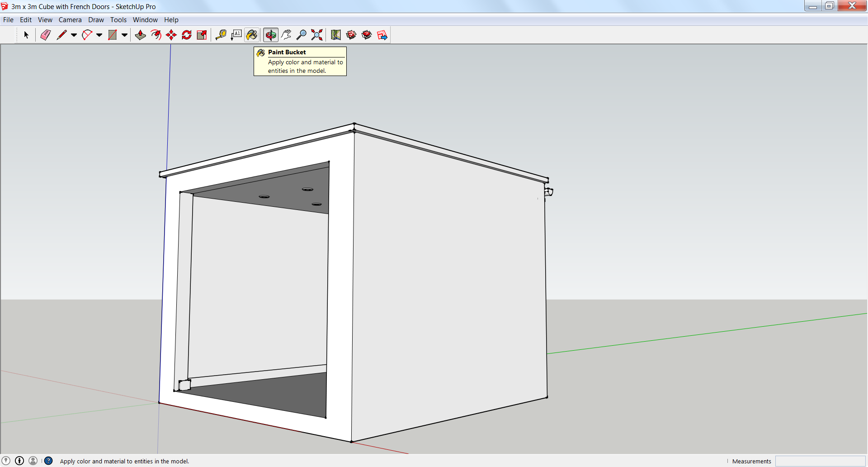Click into the Measurements input box
Image resolution: width=868 pixels, height=467 pixels.
click(820, 461)
